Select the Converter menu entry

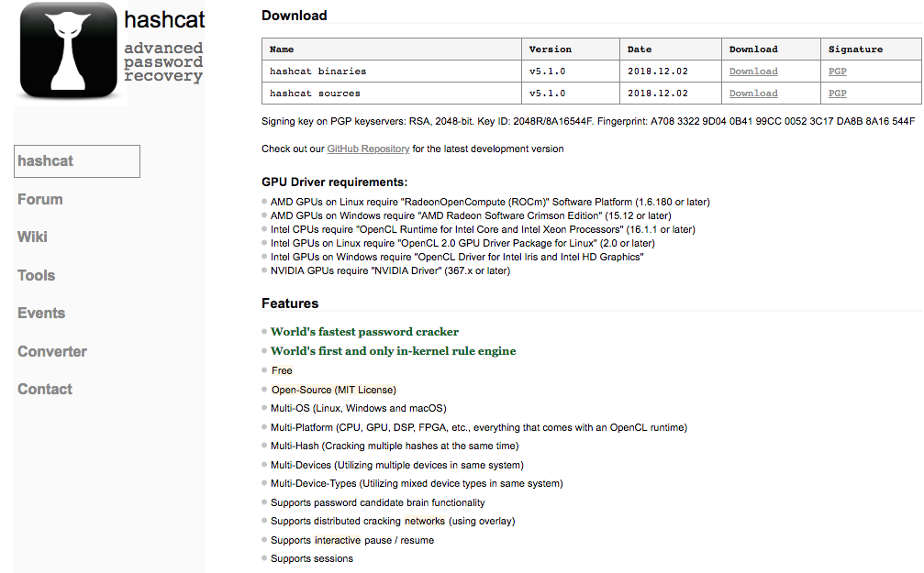tap(52, 351)
